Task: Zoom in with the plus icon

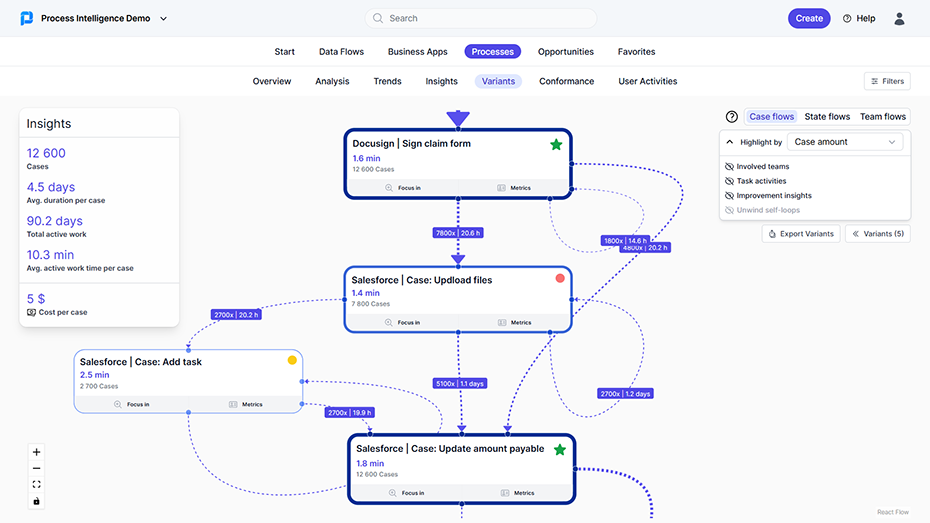Action: click(x=36, y=452)
